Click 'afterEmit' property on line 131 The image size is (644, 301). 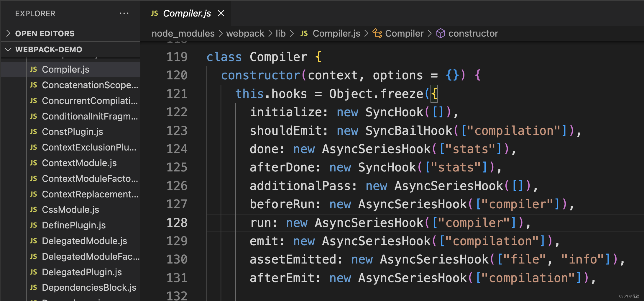coord(282,278)
